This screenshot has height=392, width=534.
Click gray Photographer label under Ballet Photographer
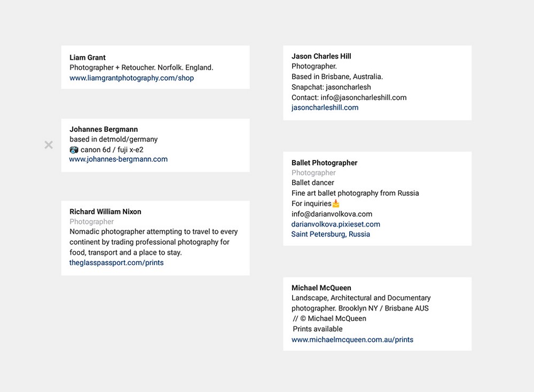(x=313, y=172)
